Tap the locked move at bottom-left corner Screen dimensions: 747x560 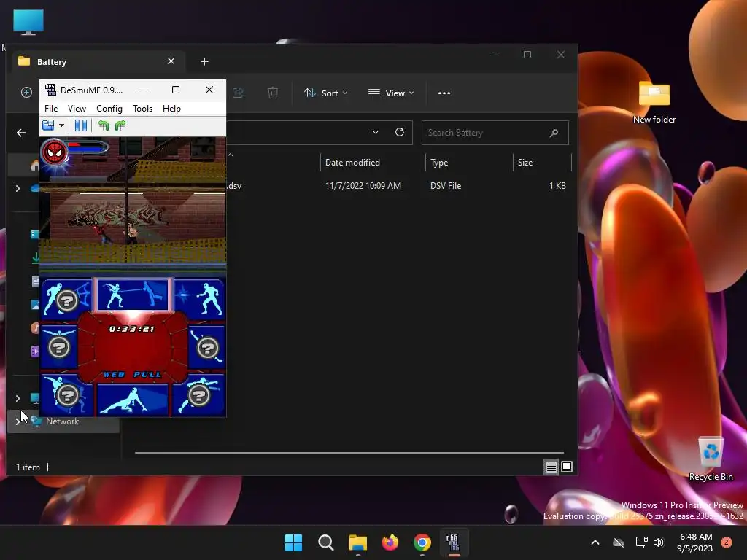point(66,394)
